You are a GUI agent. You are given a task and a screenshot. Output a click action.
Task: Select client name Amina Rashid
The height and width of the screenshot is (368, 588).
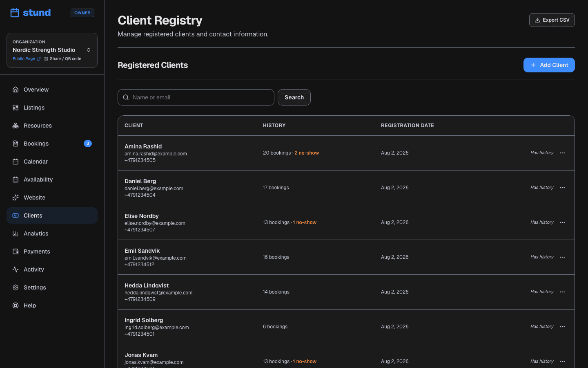[x=143, y=146]
